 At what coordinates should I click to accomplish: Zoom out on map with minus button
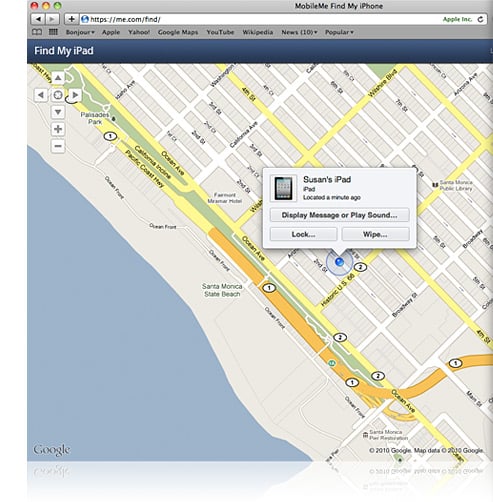[58, 146]
